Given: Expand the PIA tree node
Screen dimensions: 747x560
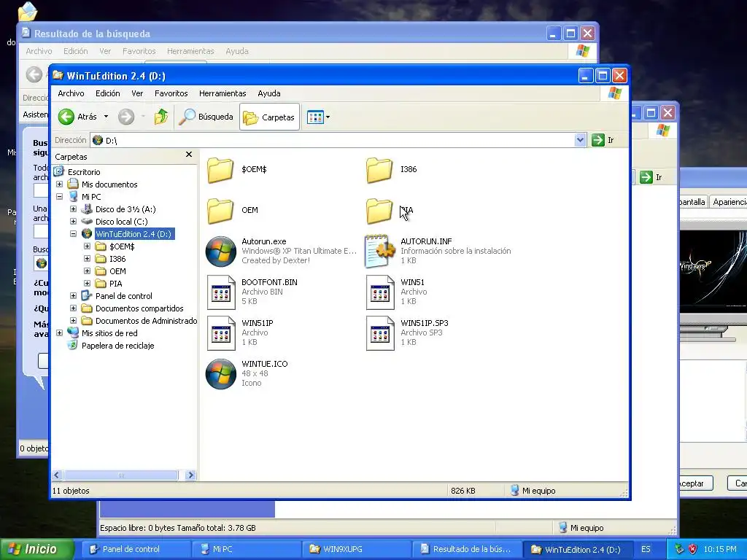Looking at the screenshot, I should (x=88, y=284).
